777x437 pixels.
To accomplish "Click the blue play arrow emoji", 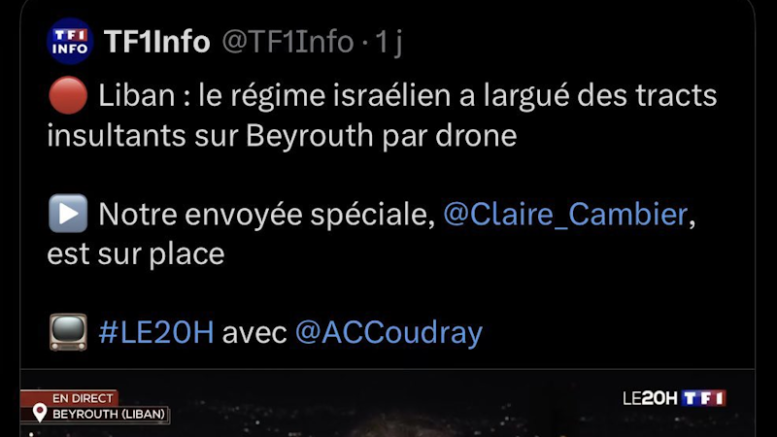I will tap(67, 214).
